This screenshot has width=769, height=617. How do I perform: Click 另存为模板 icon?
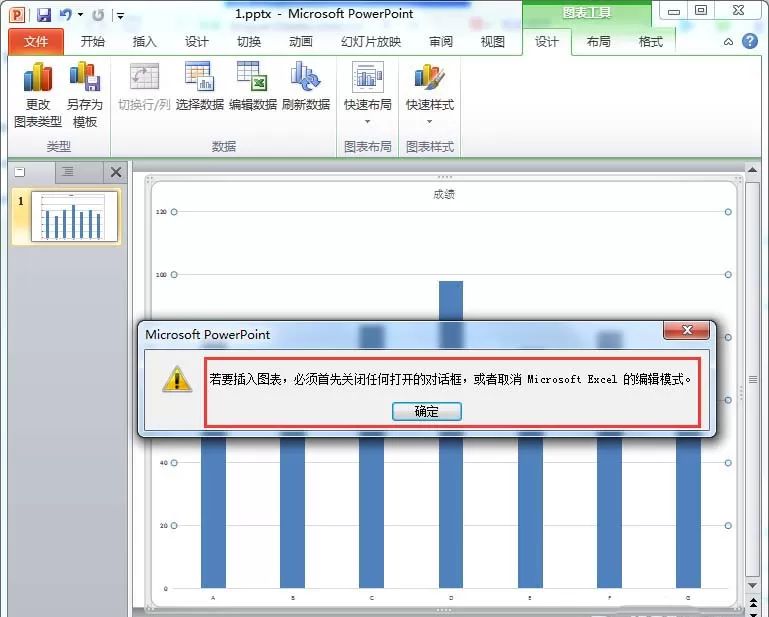coord(85,77)
